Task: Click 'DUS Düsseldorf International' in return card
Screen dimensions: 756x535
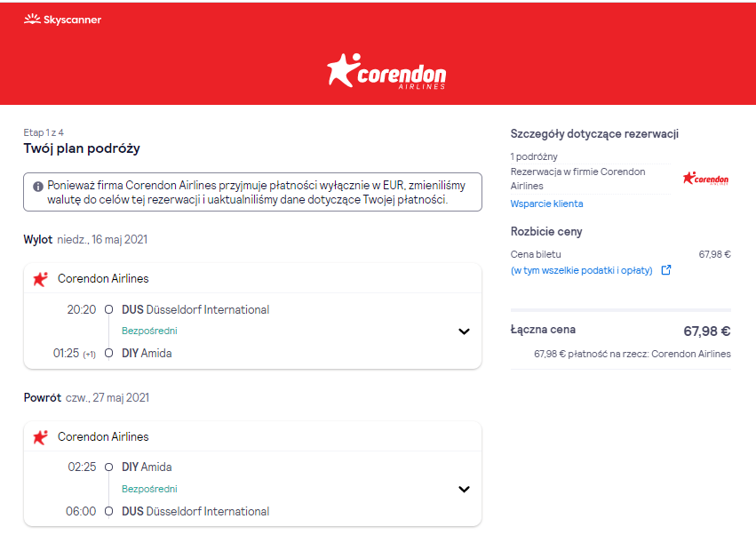Action: (195, 511)
